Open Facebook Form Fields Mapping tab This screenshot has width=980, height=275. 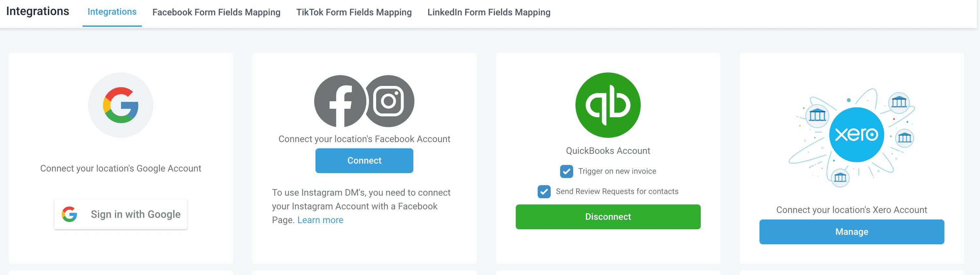(x=217, y=12)
